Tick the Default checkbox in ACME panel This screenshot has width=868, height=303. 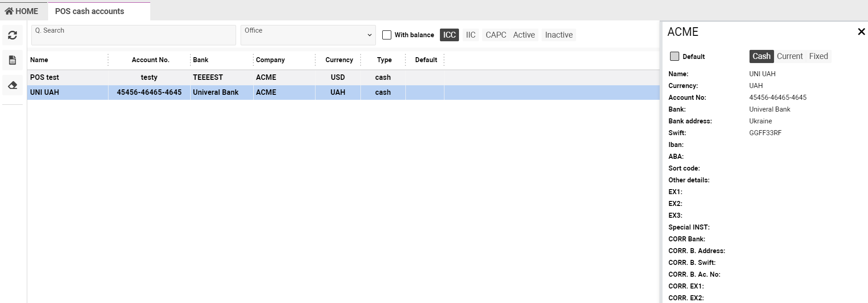tap(675, 56)
